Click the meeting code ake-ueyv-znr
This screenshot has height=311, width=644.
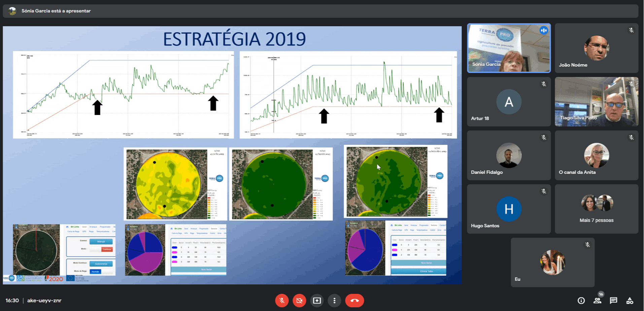[x=44, y=301]
